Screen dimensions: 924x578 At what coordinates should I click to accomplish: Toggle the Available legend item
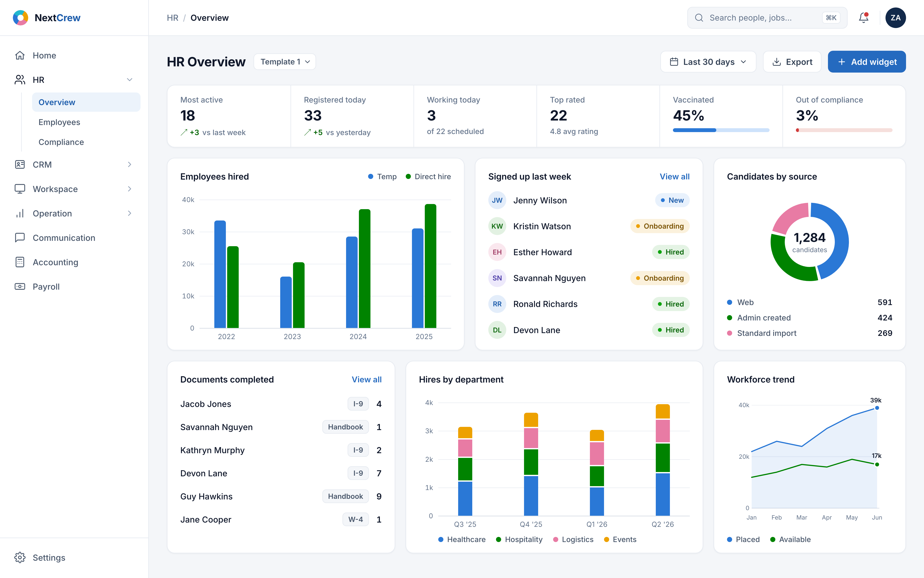[x=790, y=539]
